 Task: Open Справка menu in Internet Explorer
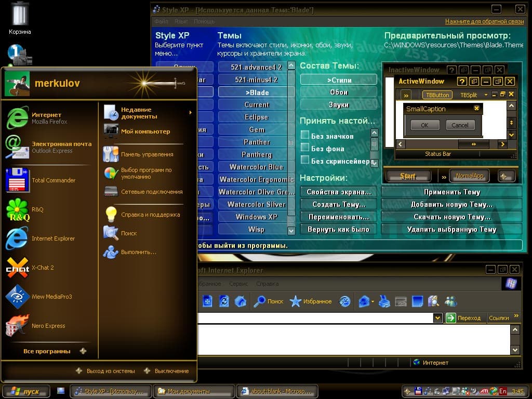click(x=268, y=284)
